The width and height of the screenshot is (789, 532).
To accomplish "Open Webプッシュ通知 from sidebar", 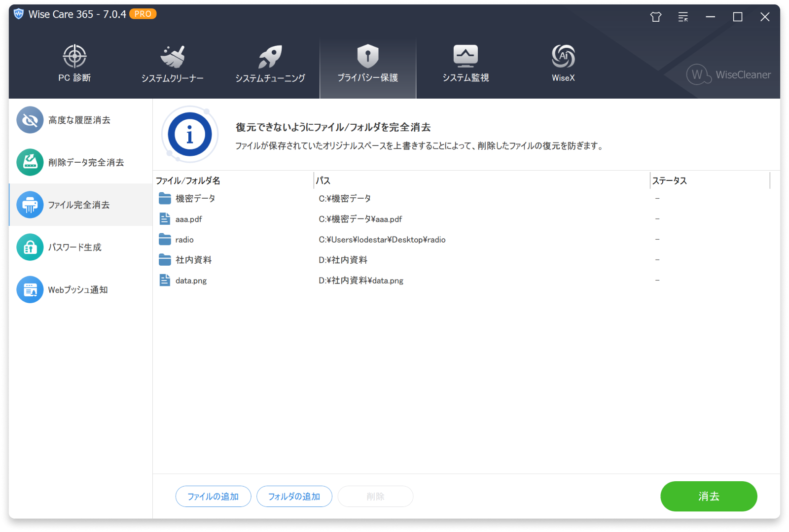I will (x=30, y=289).
